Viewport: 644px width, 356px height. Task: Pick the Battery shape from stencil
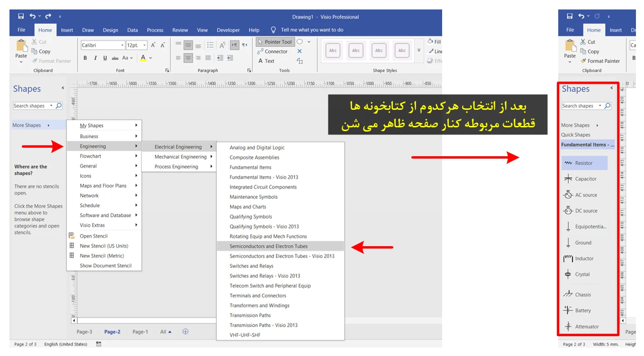[583, 311]
